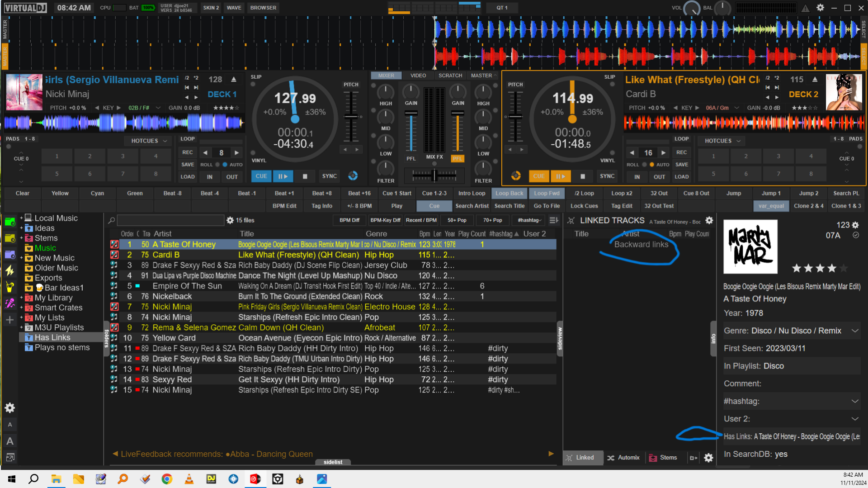Image resolution: width=868 pixels, height=488 pixels.
Task: Expand the M3U Playlists tree node
Action: click(x=21, y=327)
